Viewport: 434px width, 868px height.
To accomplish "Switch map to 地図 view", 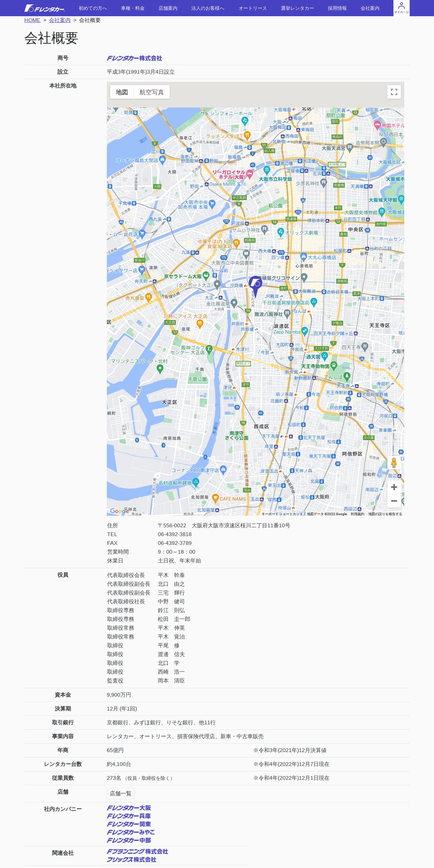I will point(122,92).
